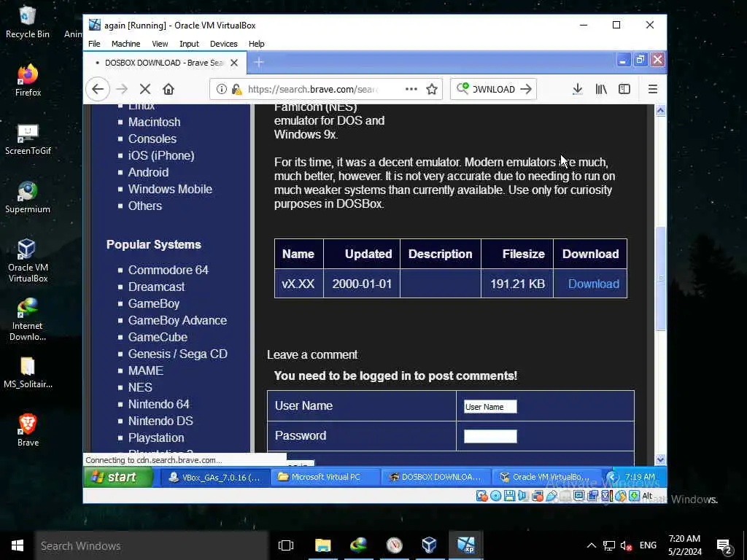This screenshot has width=747, height=560.
Task: Click VirtualBox mouse integration green arrow icon
Action: tap(634, 496)
